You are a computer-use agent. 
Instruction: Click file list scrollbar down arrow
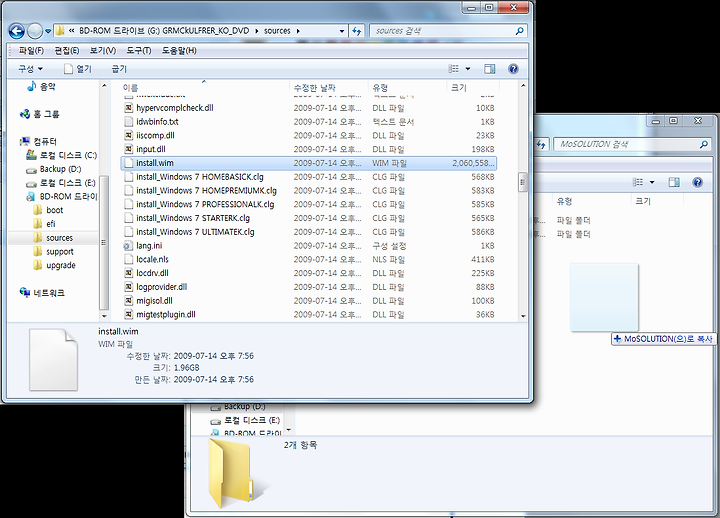(x=523, y=316)
